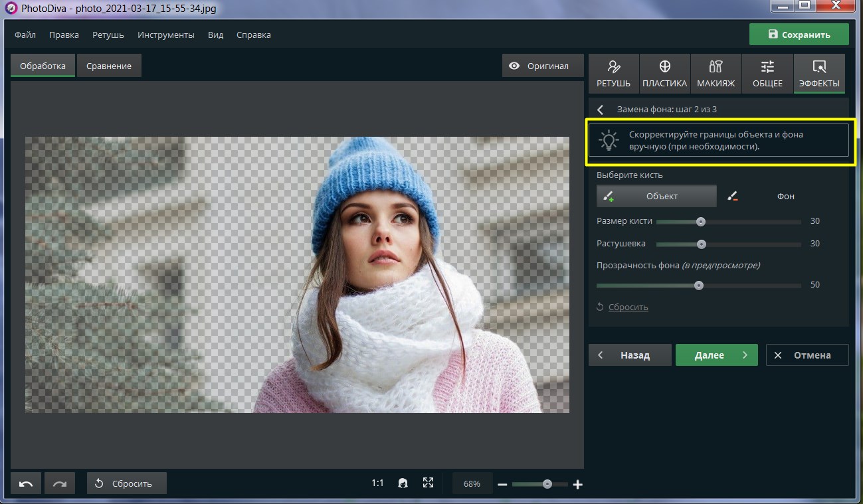Select the Объект brush mode
Image resolution: width=863 pixels, height=504 pixels.
click(x=656, y=196)
